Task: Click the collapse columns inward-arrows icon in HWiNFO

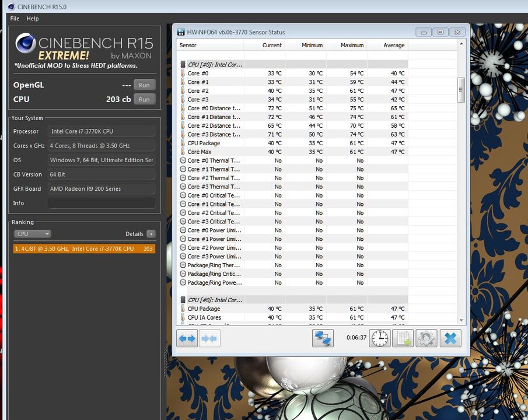Action: pos(209,338)
